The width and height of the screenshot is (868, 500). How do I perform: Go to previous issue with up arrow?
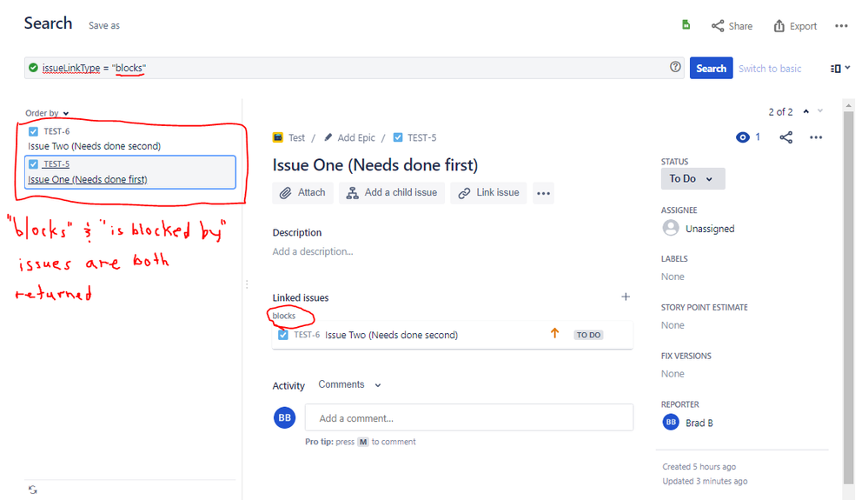805,111
